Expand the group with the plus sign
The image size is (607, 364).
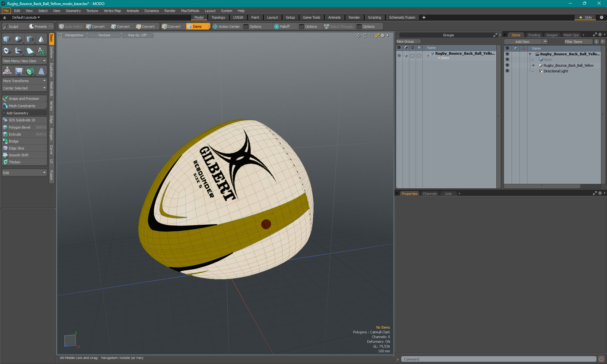tap(428, 56)
